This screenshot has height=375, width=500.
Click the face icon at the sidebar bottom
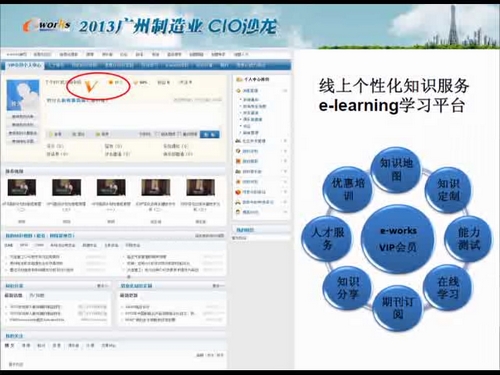[x=238, y=212]
